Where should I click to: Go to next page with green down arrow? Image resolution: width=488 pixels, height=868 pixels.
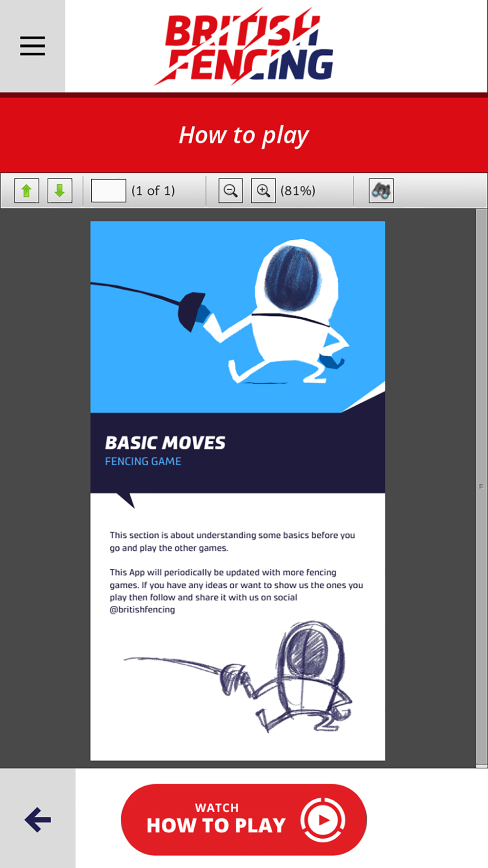tap(60, 190)
